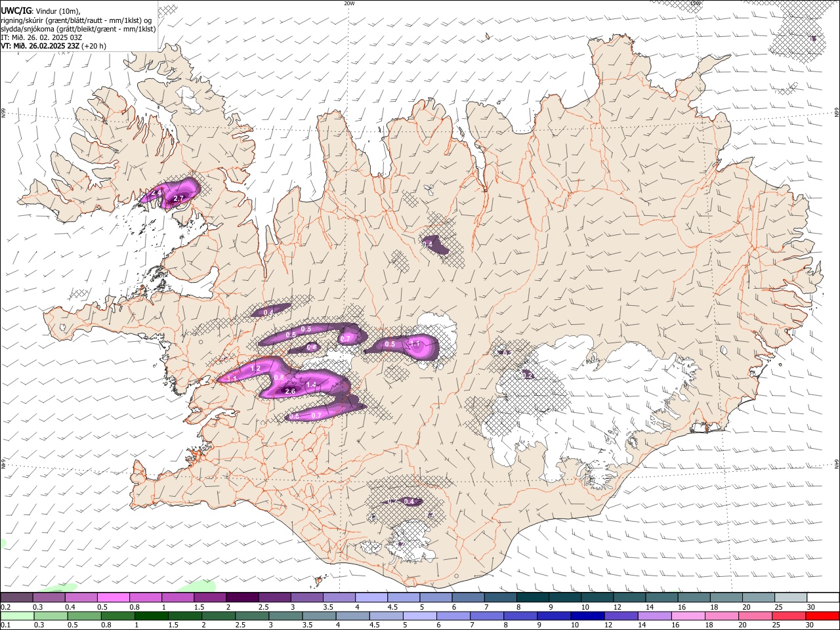Image resolution: width=840 pixels, height=630 pixels.
Task: Click the 2.6 precipitation label on the map
Action: [x=291, y=391]
